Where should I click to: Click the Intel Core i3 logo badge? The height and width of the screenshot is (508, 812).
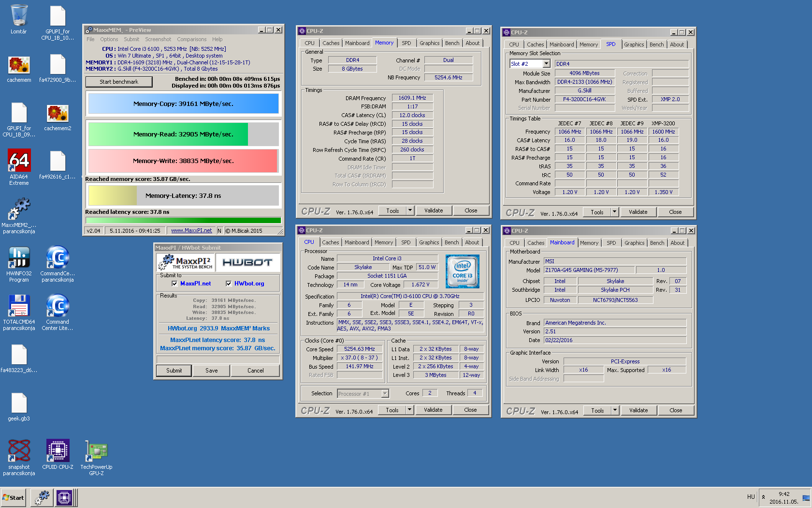[463, 271]
